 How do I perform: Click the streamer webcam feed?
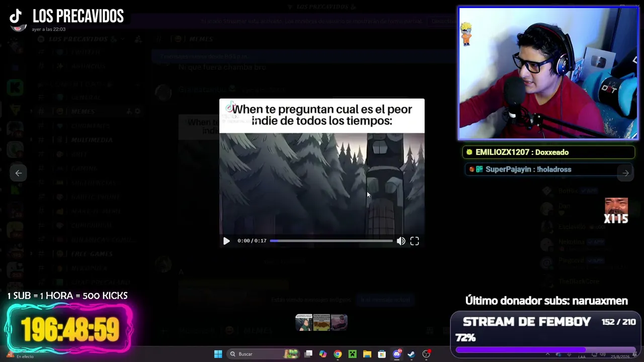(548, 73)
